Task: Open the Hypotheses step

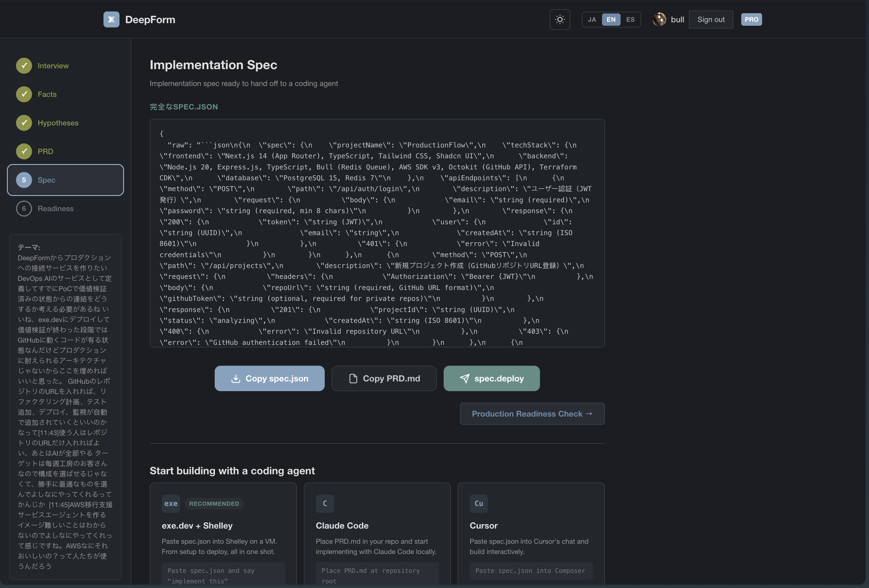Action: coord(57,123)
